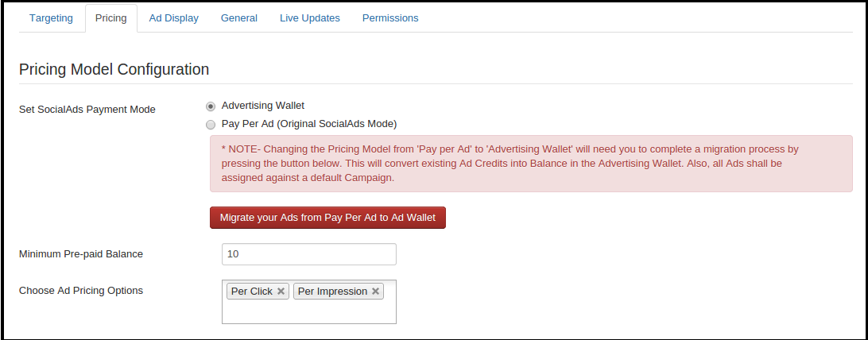Remove the Per Impression pricing option tag
868x340 pixels.
coord(375,292)
